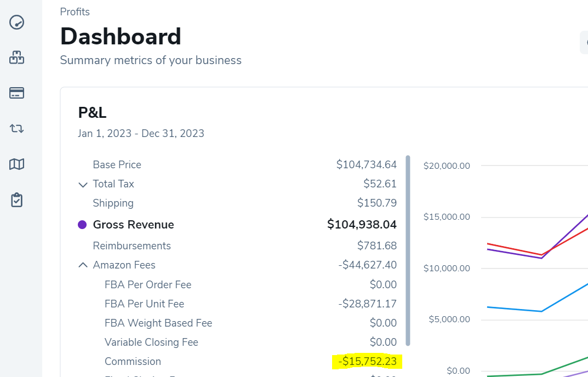Screen dimensions: 588x377
Task: Open the credit card billing icon
Action: coord(16,93)
